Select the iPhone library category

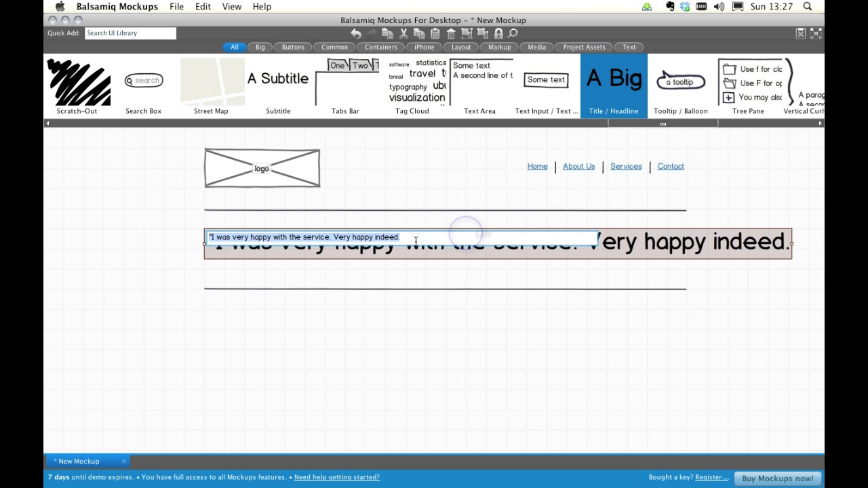pyautogui.click(x=425, y=47)
